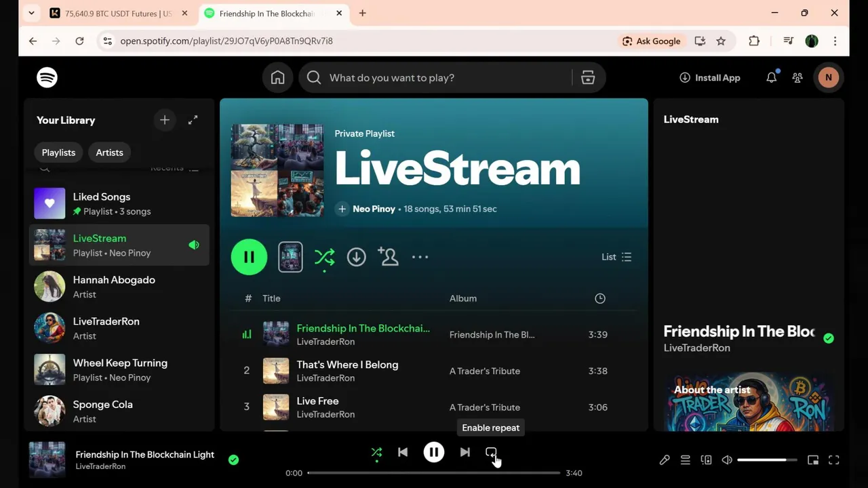The height and width of the screenshot is (488, 868).
Task: Bookmark this page with the star
Action: coord(721,41)
